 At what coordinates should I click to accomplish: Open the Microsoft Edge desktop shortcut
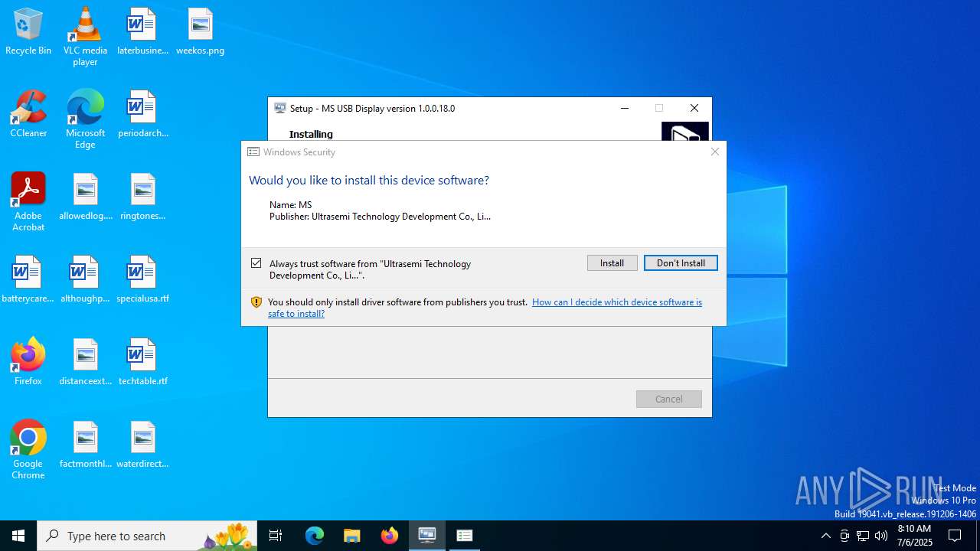pyautogui.click(x=85, y=119)
